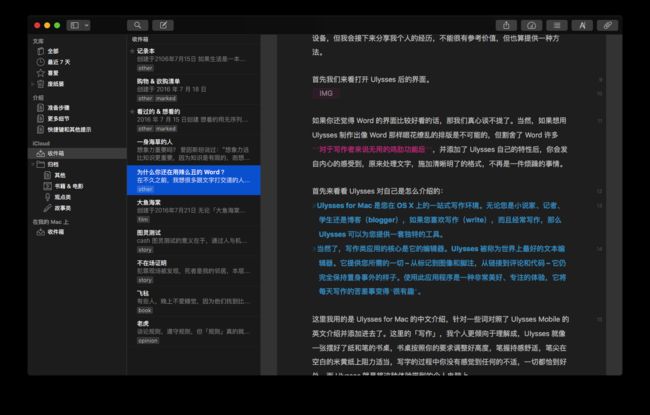650x415 pixels.
Task: Open the 准备步骤 intro sheet
Action: click(x=77, y=108)
